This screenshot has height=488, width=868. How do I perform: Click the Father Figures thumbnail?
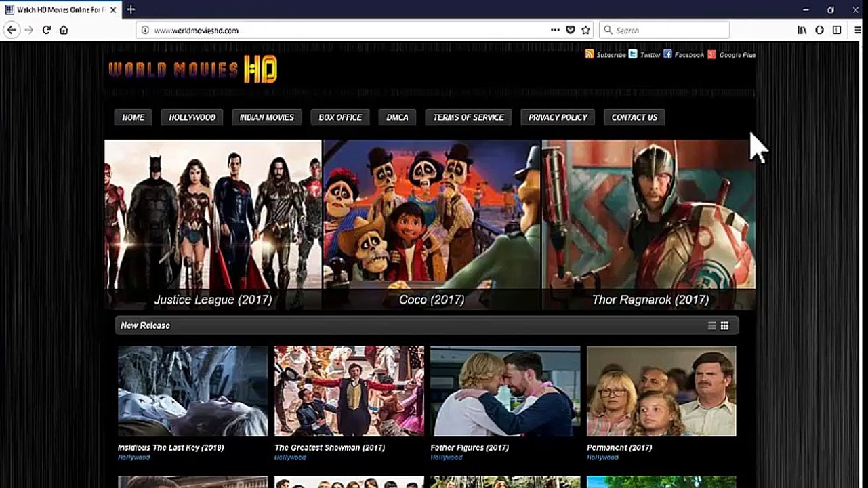coord(505,391)
